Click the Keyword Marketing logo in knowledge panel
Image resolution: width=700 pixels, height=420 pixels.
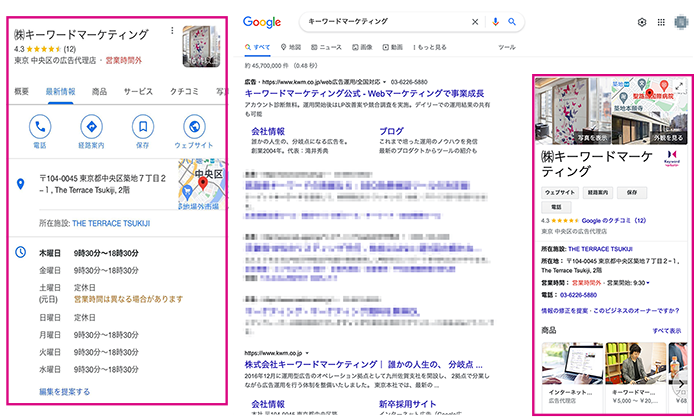click(672, 158)
